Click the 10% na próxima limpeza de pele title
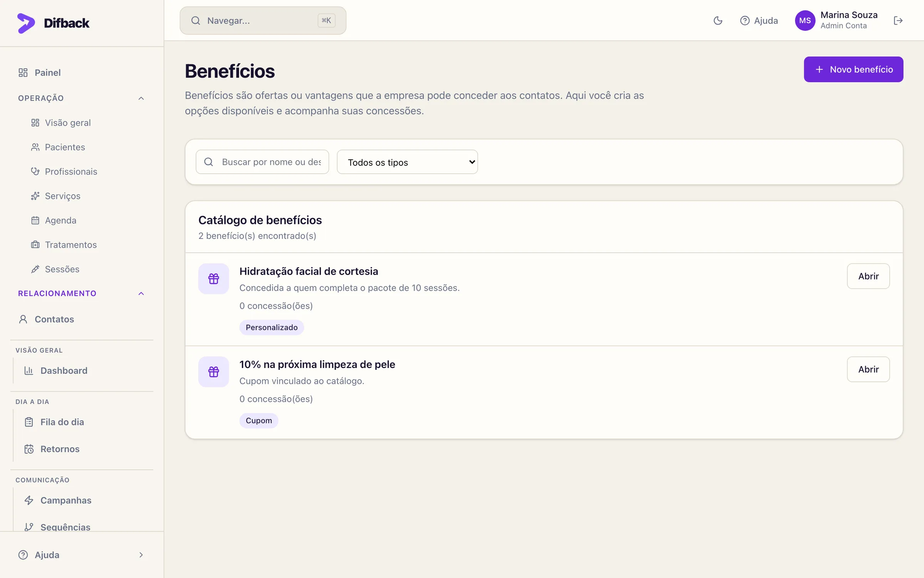 pyautogui.click(x=317, y=365)
